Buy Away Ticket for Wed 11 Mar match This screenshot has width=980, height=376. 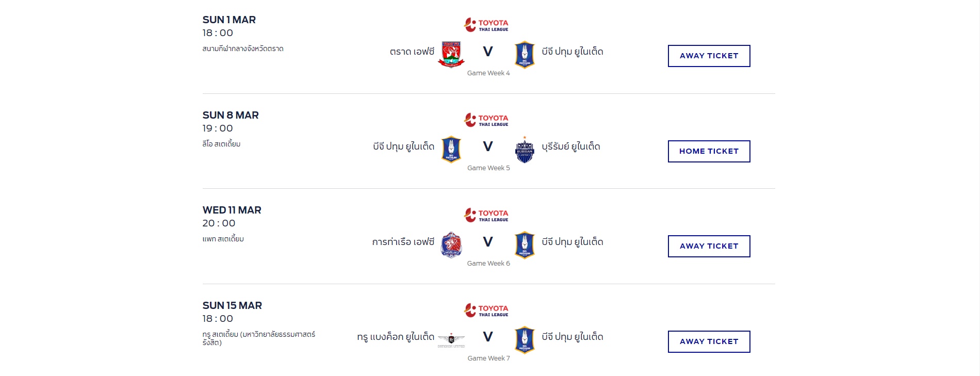click(709, 246)
